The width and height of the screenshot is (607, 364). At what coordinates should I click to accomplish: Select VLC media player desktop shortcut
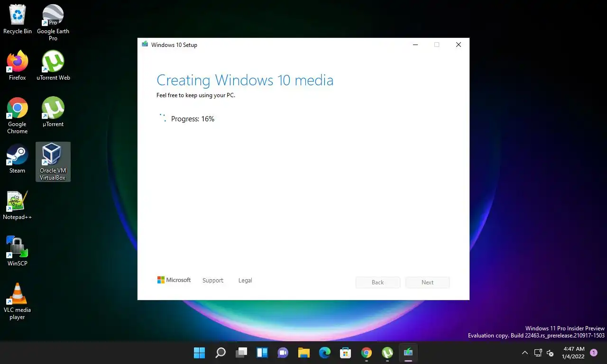pos(18,301)
